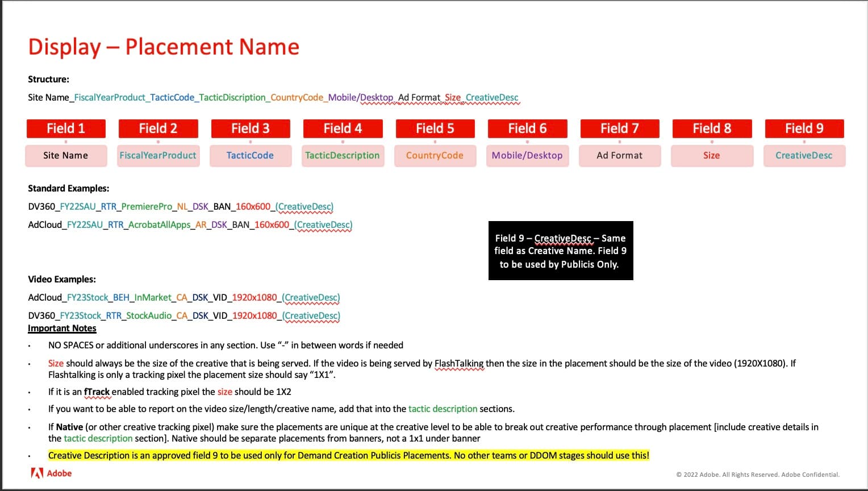
Task: Select the red Field 7 box
Action: point(620,128)
